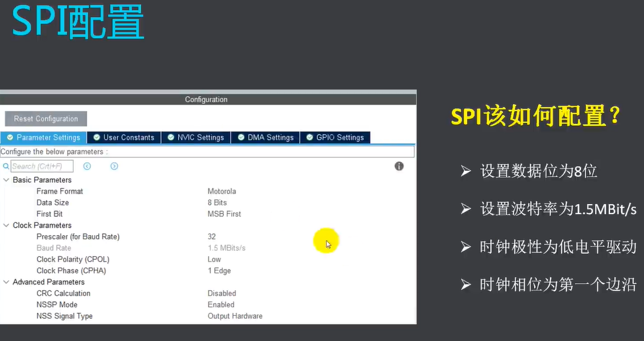Open the User Constants tab
Screen dimensions: 644x341
(x=124, y=137)
